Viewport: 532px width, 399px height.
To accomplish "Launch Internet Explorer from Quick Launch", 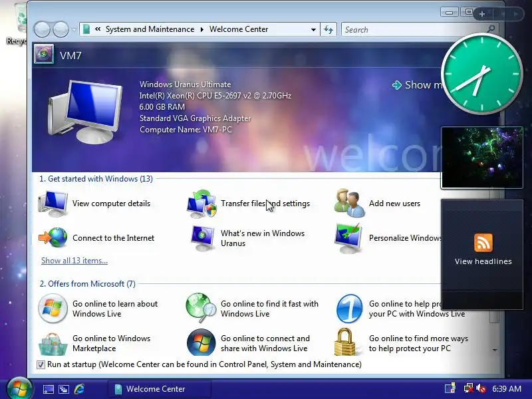I will tap(79, 389).
